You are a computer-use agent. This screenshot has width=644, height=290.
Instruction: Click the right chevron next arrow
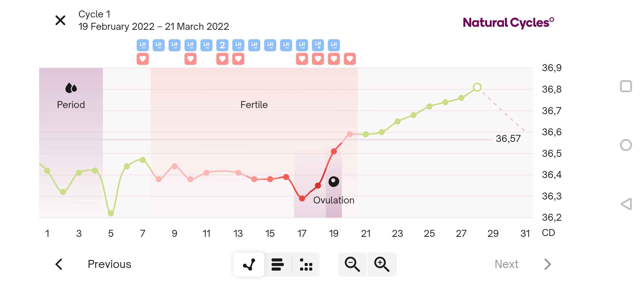547,264
